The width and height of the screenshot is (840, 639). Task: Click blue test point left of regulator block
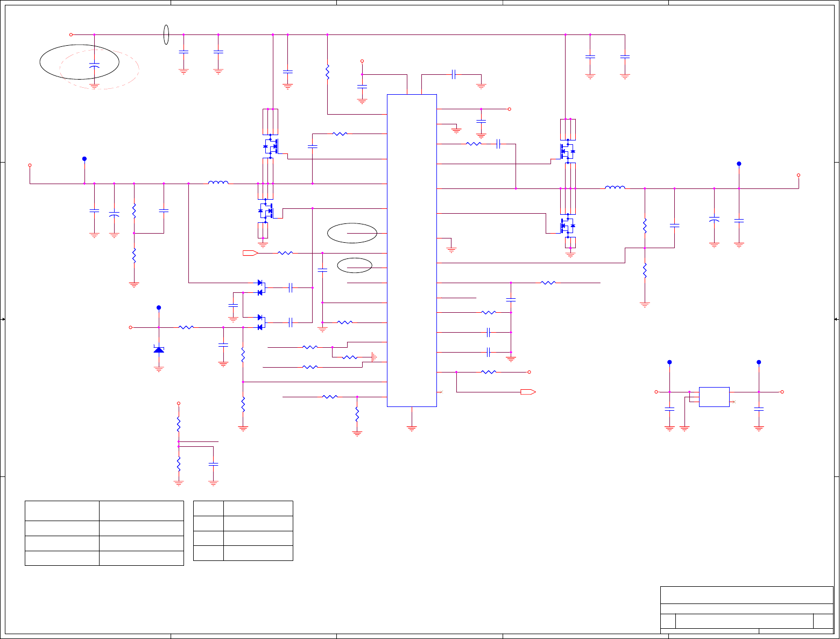tap(669, 362)
